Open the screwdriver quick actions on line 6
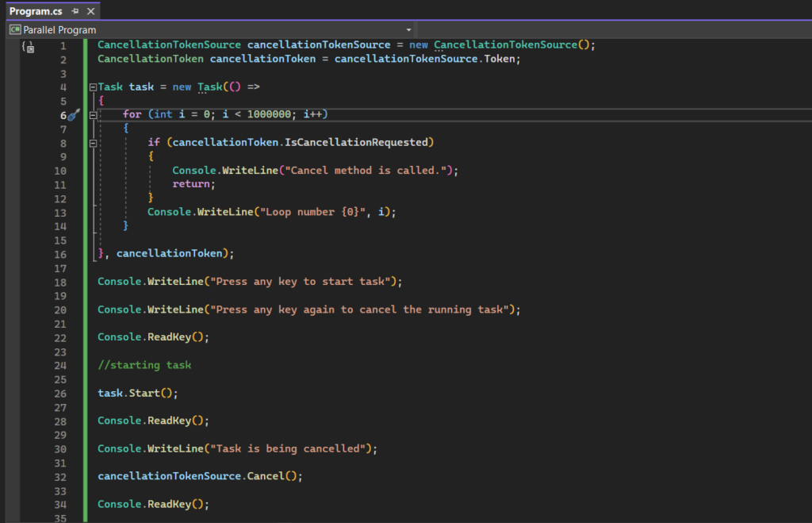 pyautogui.click(x=74, y=114)
